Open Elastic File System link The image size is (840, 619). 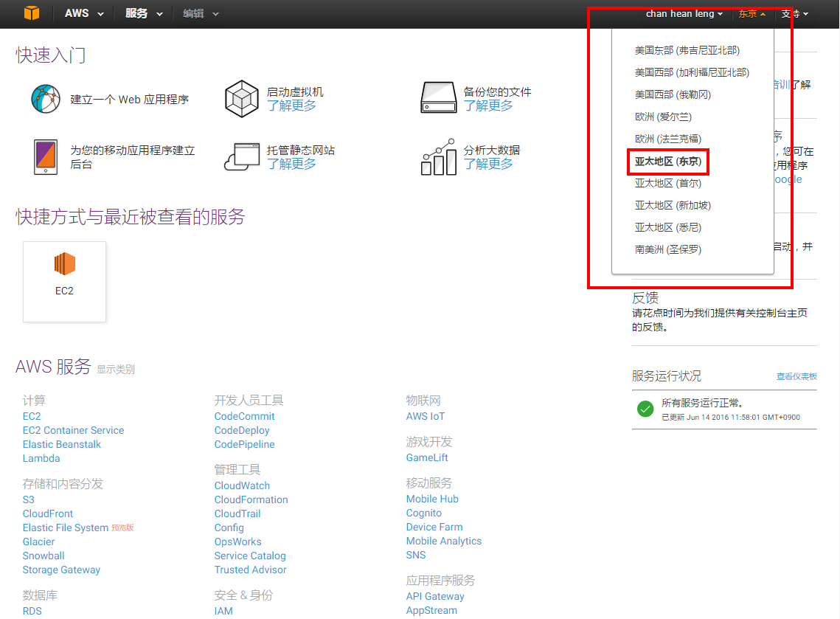66,528
